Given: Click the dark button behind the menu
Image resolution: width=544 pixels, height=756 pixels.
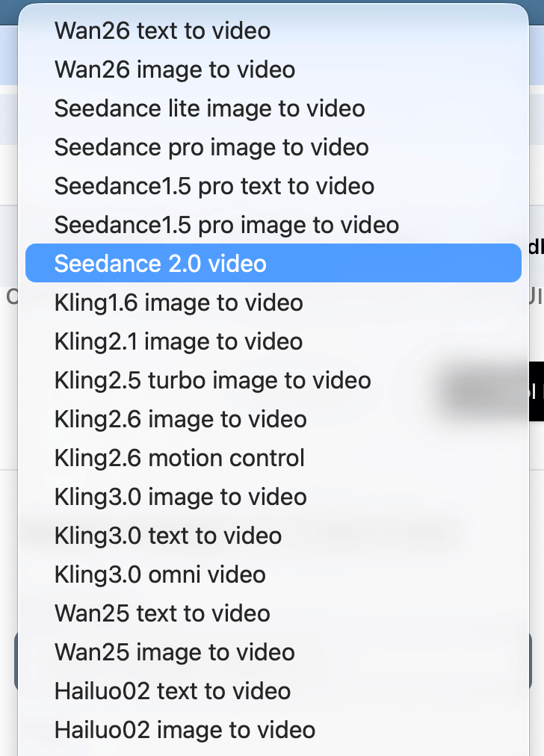Looking at the screenshot, I should 536,391.
